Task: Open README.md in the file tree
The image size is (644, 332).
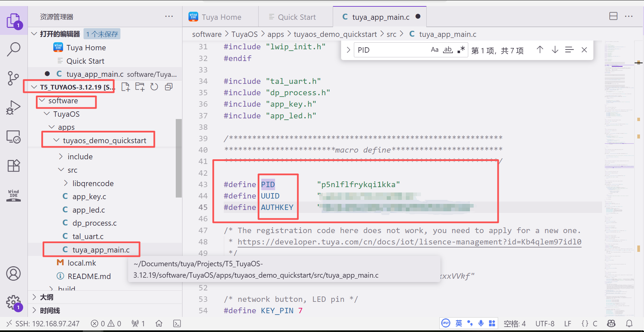Action: (x=89, y=276)
